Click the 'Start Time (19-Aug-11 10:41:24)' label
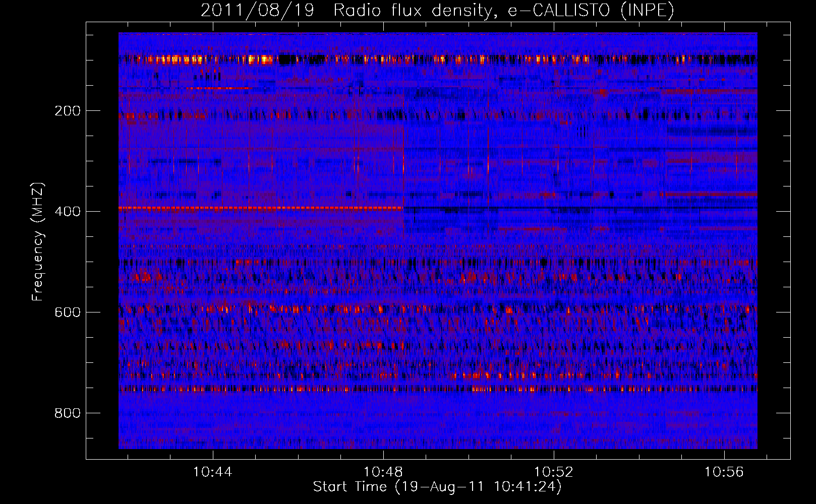816x504 pixels. pyautogui.click(x=437, y=487)
